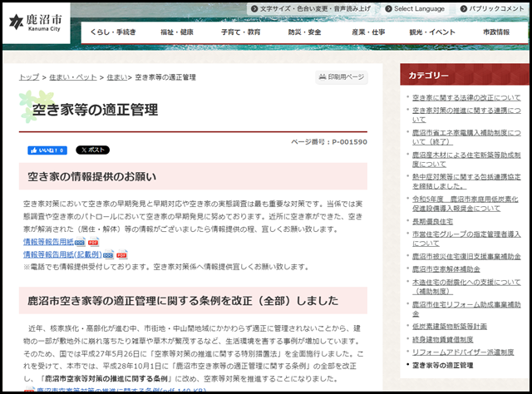
Task: Open the 防災・安全 menu
Action: point(305,32)
